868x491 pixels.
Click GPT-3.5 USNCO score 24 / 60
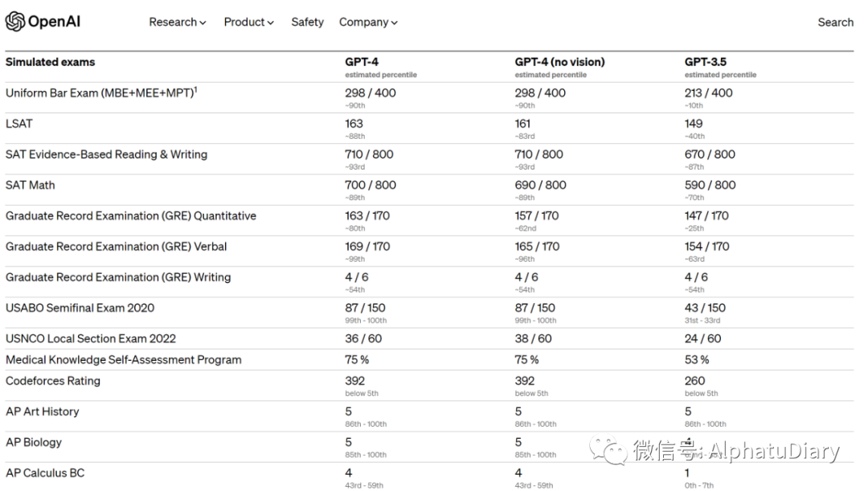click(702, 339)
